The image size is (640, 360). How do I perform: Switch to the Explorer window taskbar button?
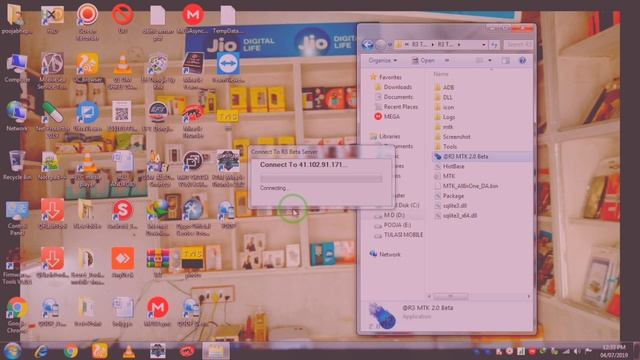coord(216,351)
